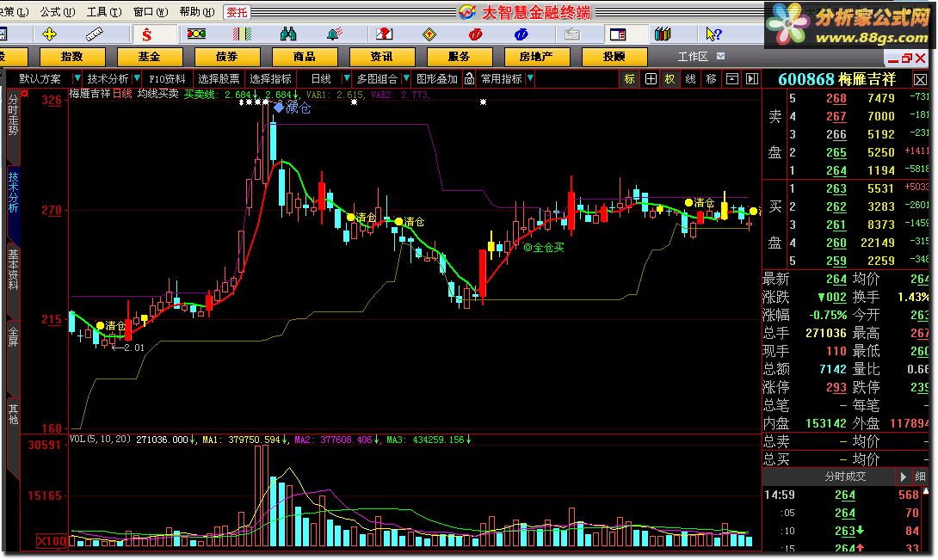Image resolution: width=938 pixels, height=560 pixels.
Task: Open the binoculars search tool
Action: pyautogui.click(x=288, y=34)
